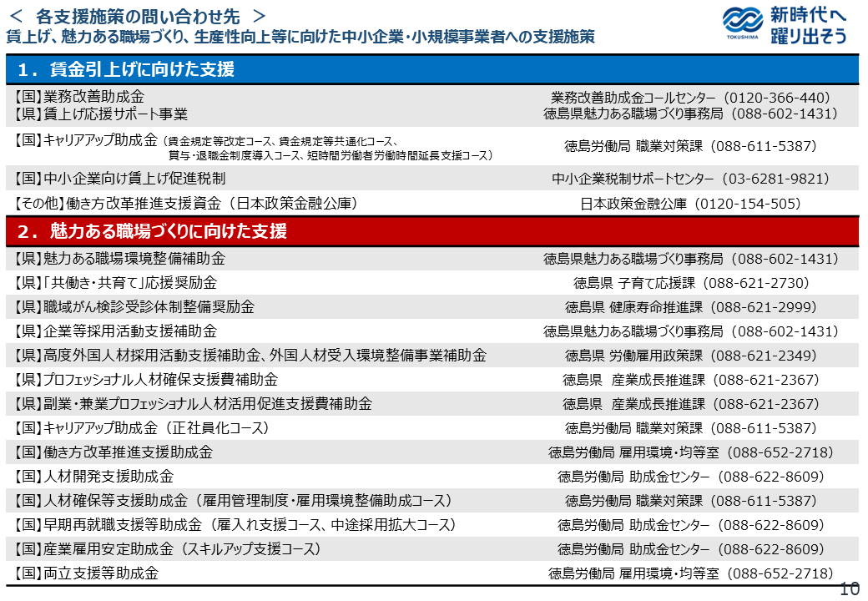Screen dimensions: 868x601
Task: Click 早期再就職支援等助成金 row
Action: [x=432, y=525]
